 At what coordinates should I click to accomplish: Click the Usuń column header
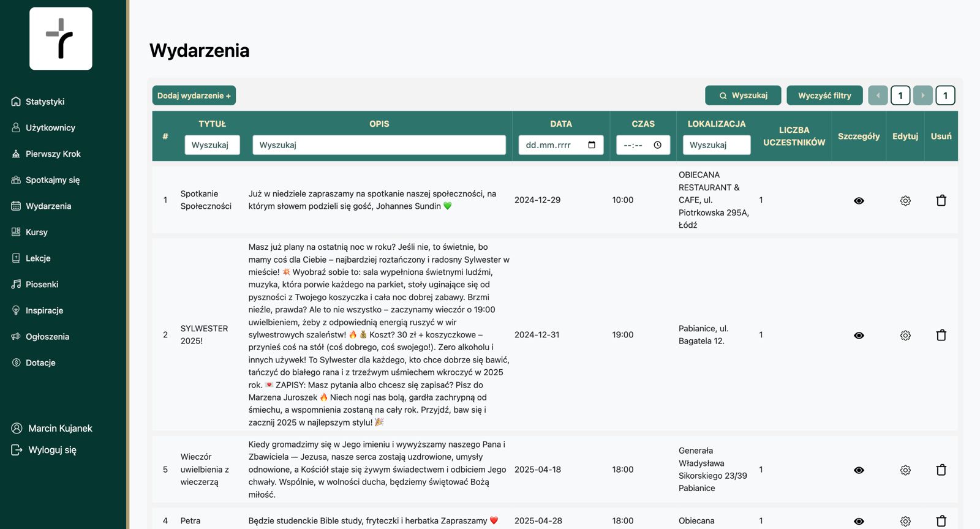[941, 136]
